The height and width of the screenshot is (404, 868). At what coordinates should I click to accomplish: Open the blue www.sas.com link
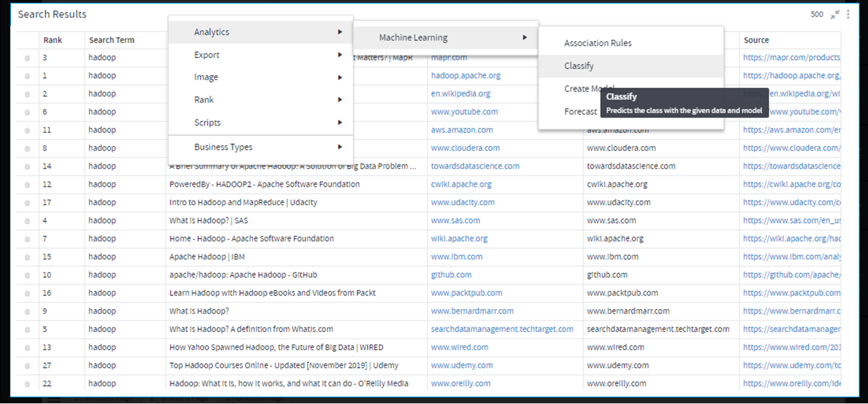click(x=455, y=220)
